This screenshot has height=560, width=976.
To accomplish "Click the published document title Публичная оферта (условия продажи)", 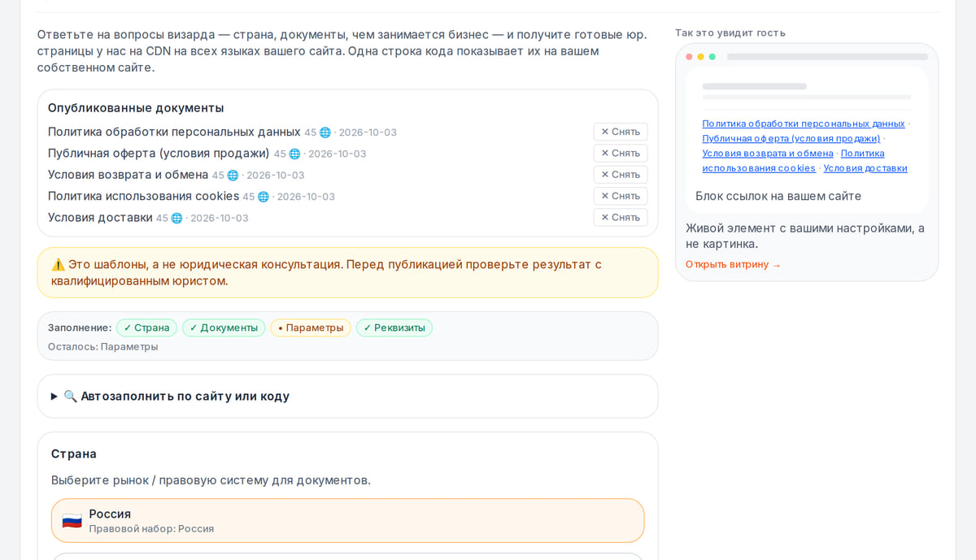I will [159, 153].
